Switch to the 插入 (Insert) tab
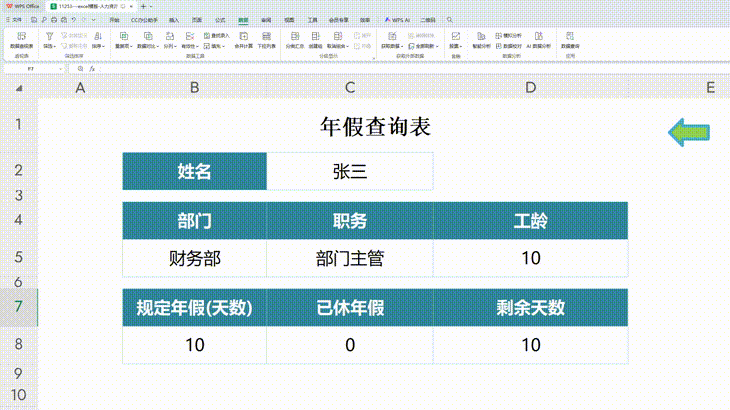Screen dimensions: 730x410 174,20
